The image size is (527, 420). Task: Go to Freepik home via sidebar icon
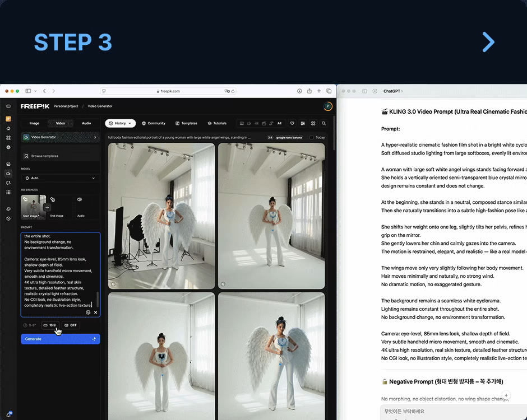(x=8, y=128)
